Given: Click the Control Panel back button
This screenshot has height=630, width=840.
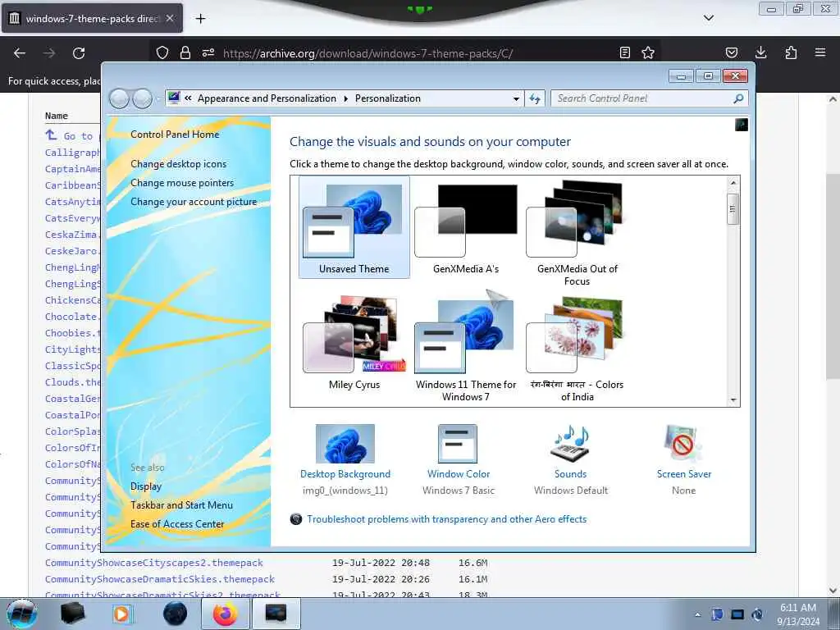Looking at the screenshot, I should (x=119, y=98).
